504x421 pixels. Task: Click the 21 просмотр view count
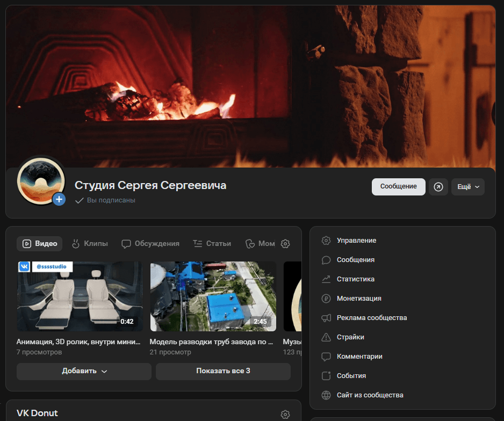coord(170,352)
